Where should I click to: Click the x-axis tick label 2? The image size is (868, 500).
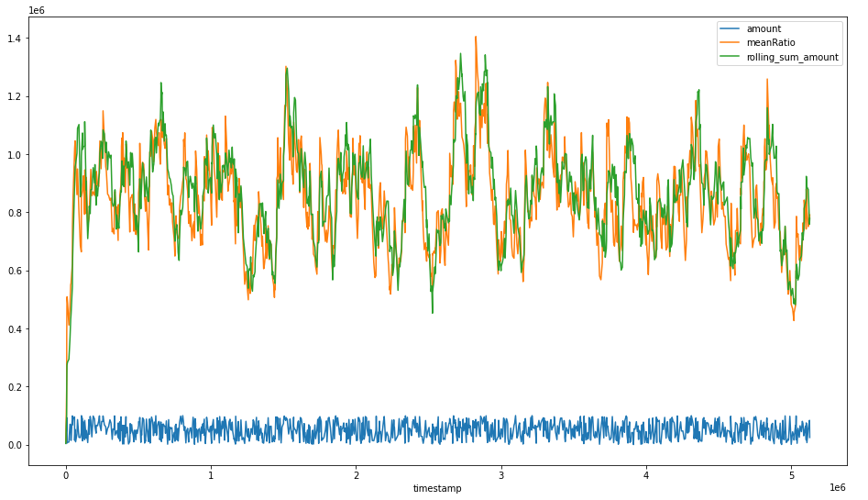pos(357,475)
